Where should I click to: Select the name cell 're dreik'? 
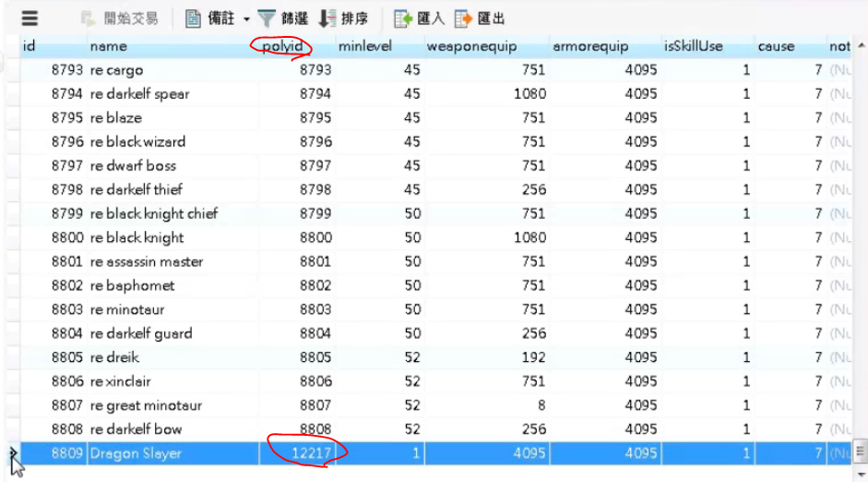172,356
